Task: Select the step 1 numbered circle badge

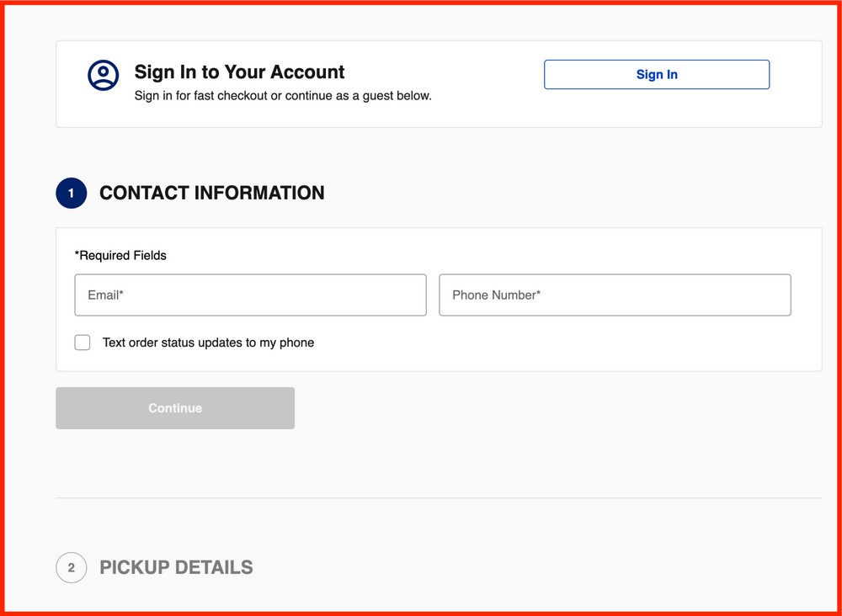Action: (71, 193)
